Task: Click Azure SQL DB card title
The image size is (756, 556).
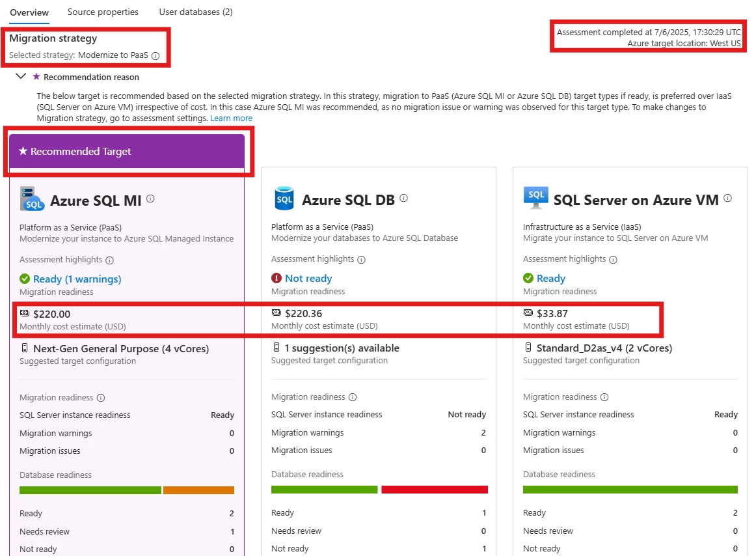Action: [x=348, y=200]
